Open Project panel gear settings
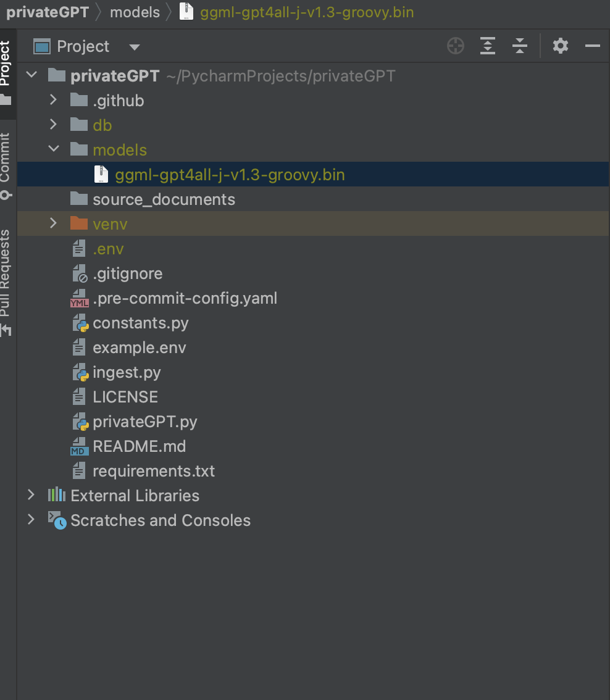 tap(560, 46)
